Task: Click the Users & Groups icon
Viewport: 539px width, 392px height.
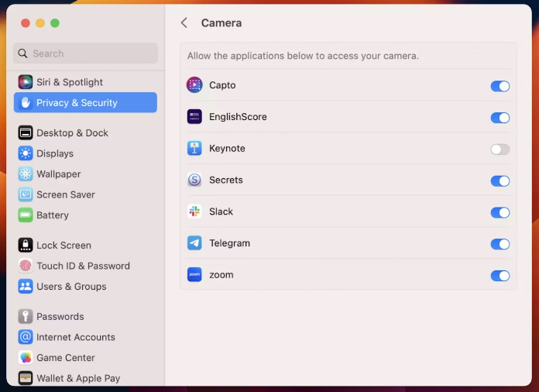Action: [x=26, y=287]
